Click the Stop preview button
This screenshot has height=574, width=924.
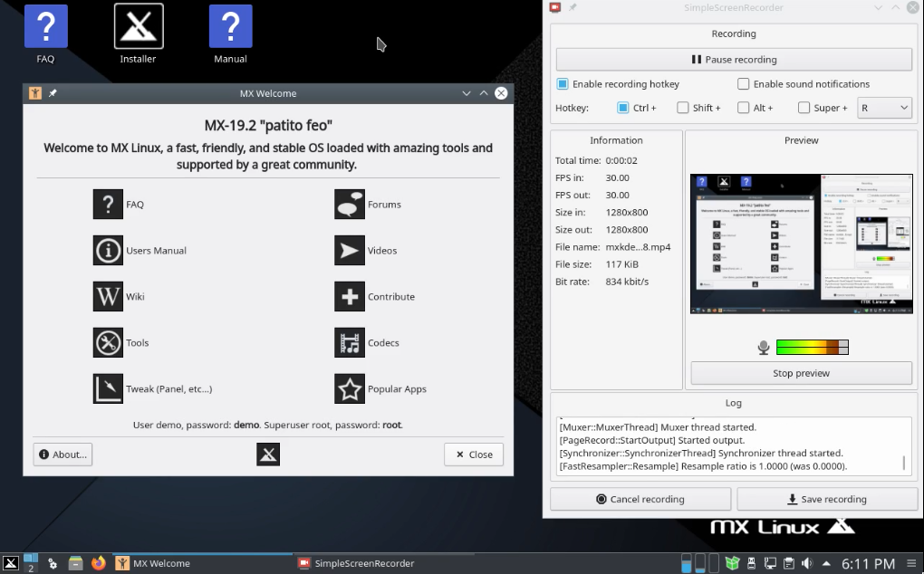click(x=801, y=372)
